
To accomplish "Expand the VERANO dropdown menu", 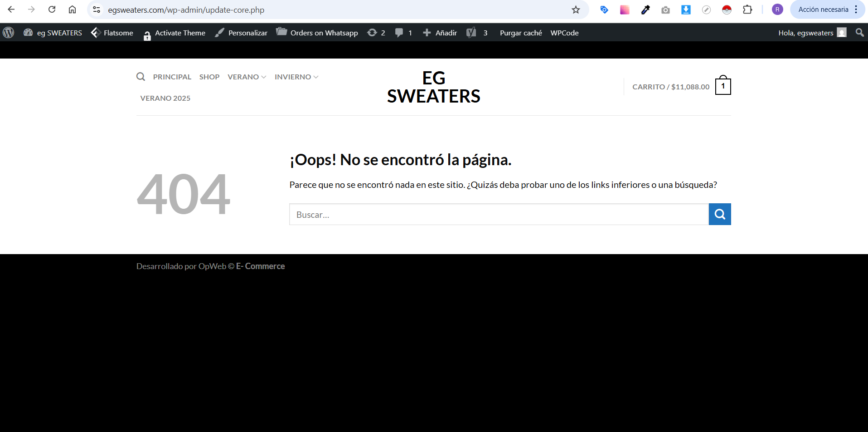I will click(x=247, y=77).
